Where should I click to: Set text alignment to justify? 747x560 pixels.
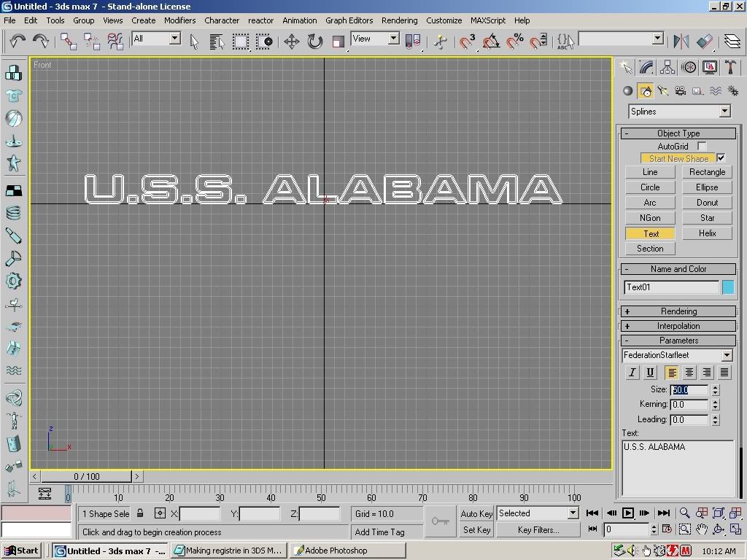click(724, 373)
